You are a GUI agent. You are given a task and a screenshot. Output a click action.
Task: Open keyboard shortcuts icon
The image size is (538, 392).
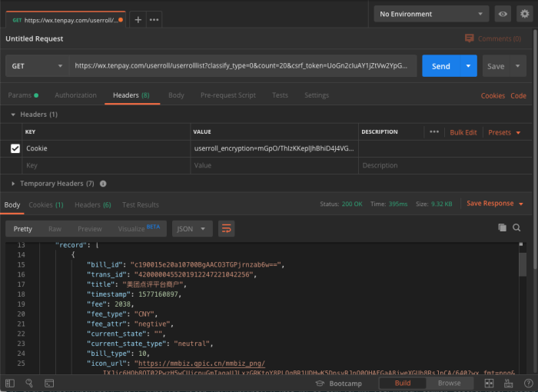pos(508,383)
